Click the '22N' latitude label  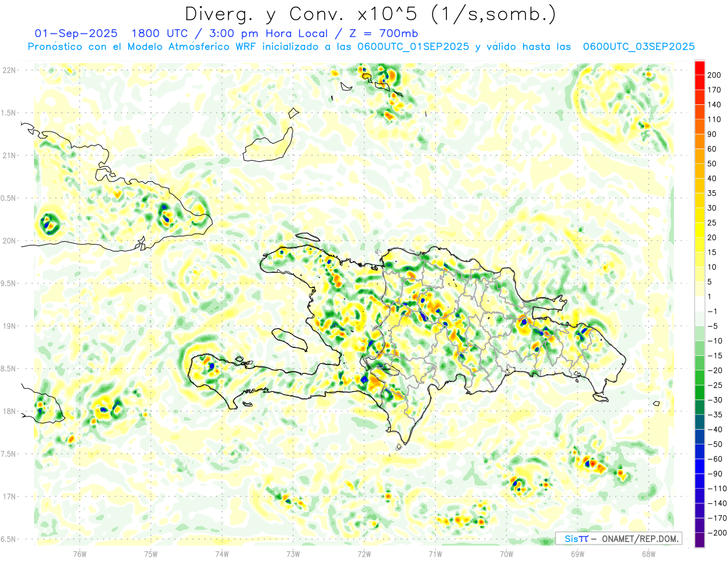click(9, 70)
